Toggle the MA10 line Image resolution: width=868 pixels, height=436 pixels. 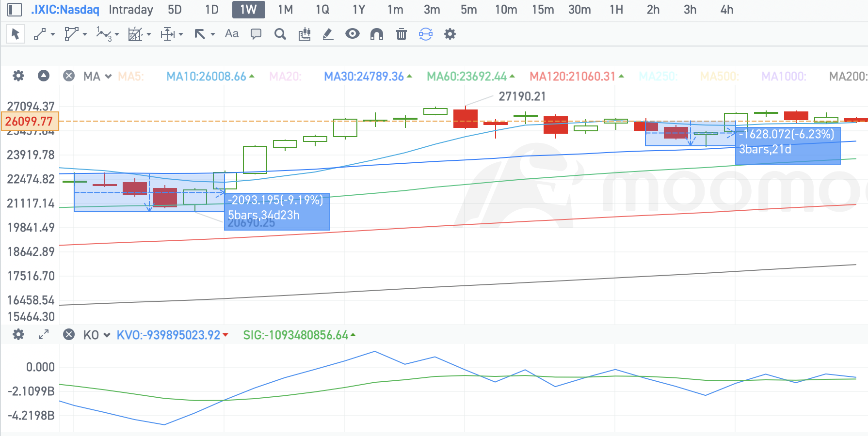[x=210, y=77]
